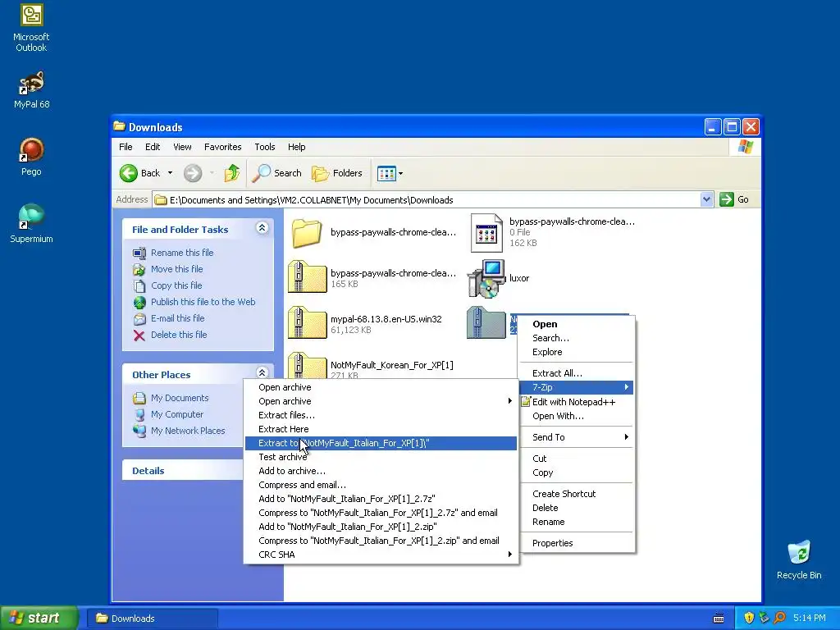Click the taskbar clock showing 5:14 PM
Viewport: 840px width, 630px height.
[809, 618]
